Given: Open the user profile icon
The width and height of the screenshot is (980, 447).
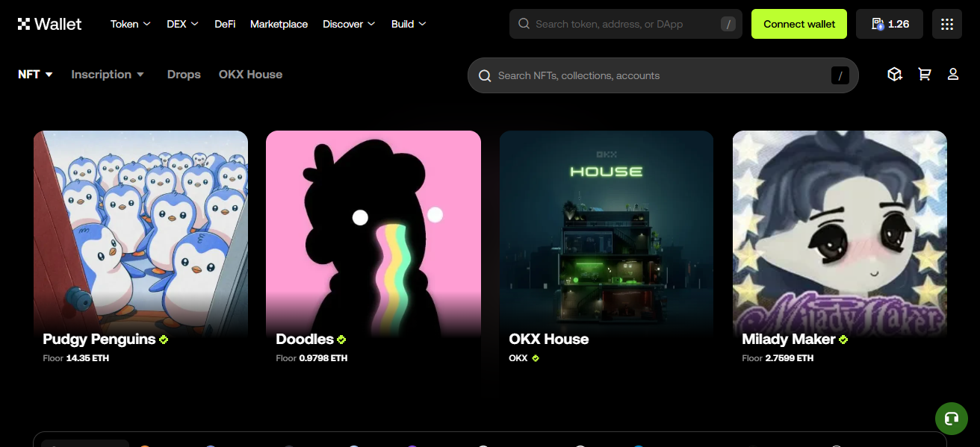Looking at the screenshot, I should [953, 75].
